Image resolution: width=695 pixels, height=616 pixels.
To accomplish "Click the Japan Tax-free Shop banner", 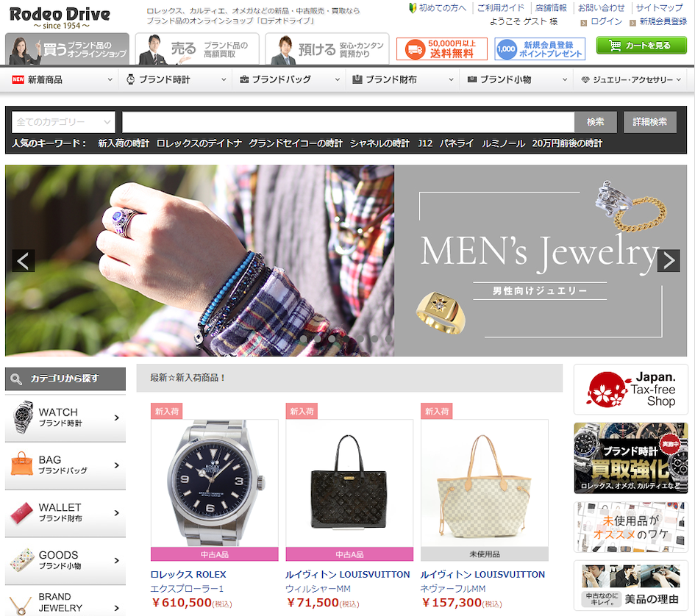I will (631, 390).
